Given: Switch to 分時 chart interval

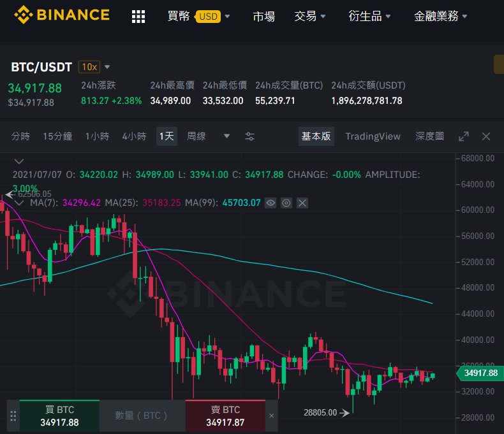Looking at the screenshot, I should click(x=20, y=136).
